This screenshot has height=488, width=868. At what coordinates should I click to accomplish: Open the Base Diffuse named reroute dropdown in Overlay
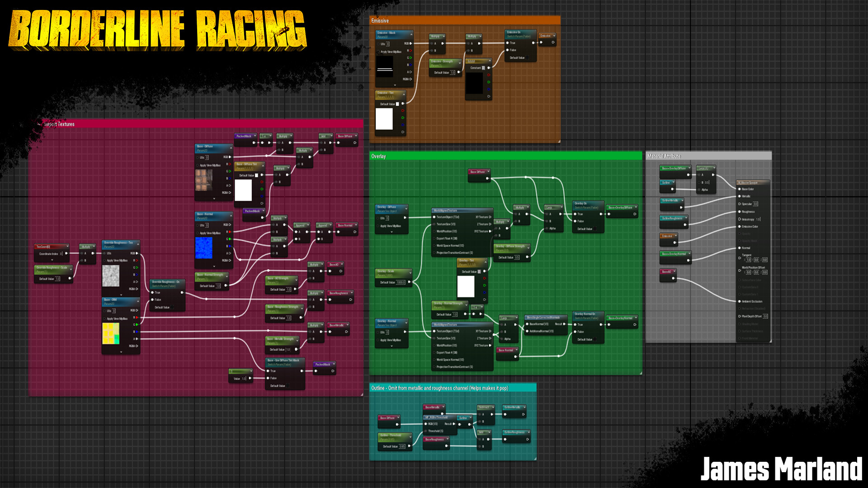pyautogui.click(x=488, y=172)
